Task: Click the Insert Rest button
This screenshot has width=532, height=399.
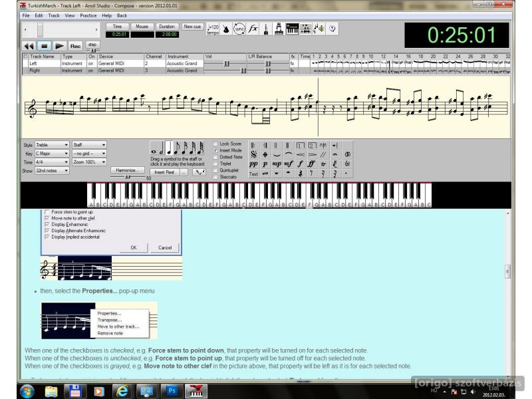Action: tap(164, 172)
